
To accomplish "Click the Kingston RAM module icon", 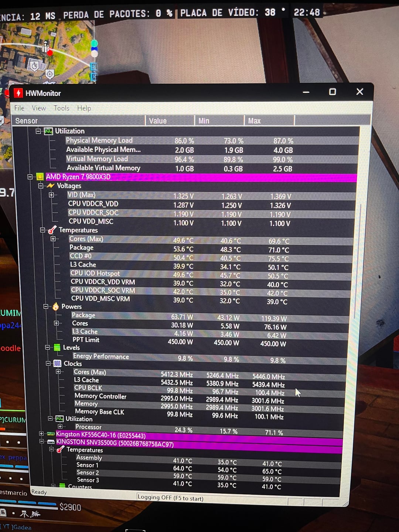I will coord(51,434).
